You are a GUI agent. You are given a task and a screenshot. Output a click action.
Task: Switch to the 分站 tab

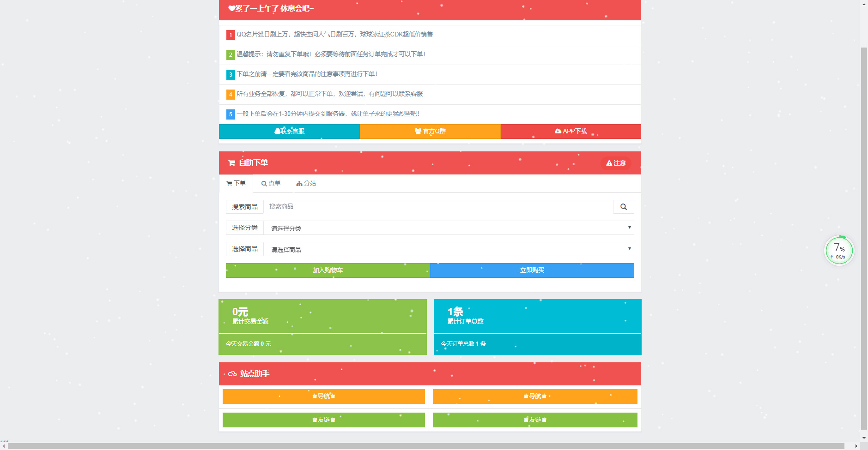[306, 183]
